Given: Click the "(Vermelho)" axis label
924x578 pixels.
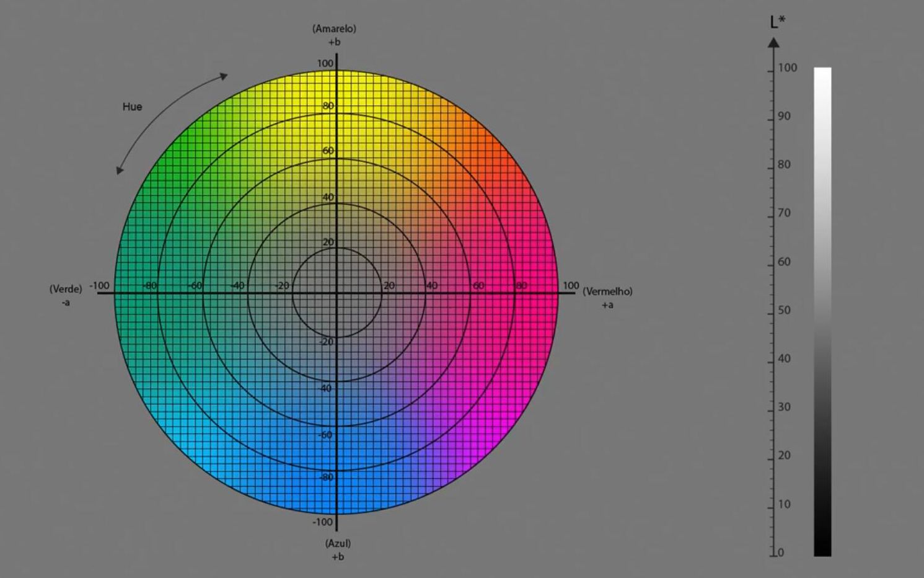Looking at the screenshot, I should [607, 291].
